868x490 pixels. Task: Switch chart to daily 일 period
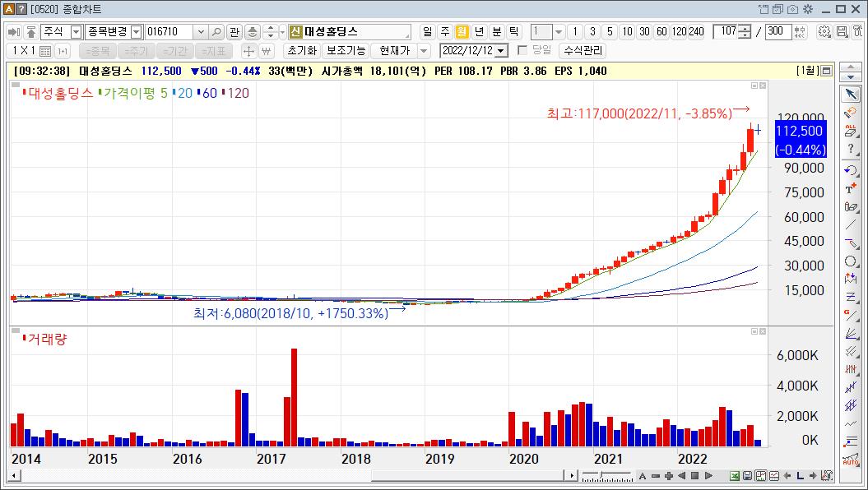pos(427,32)
